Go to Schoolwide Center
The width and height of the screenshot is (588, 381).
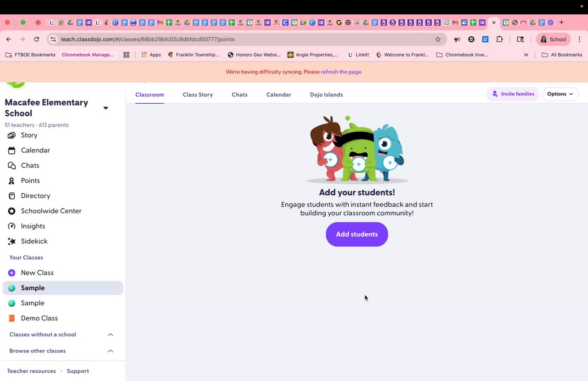[51, 211]
